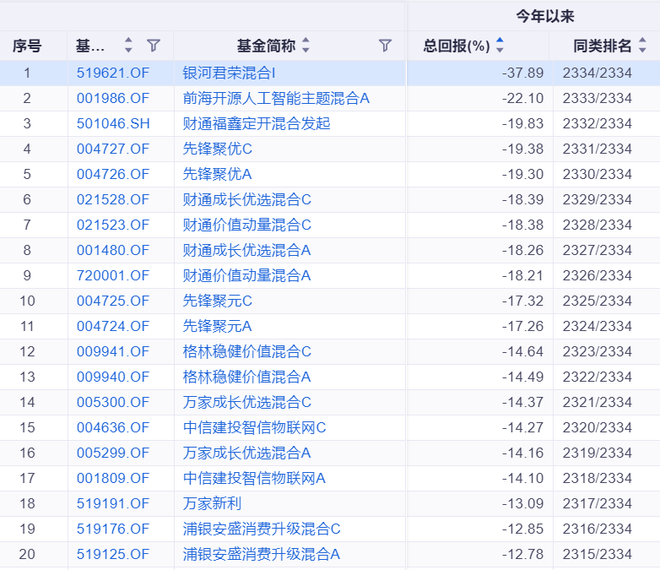This screenshot has width=660, height=570.
Task: Select the 财通成长优选混合C fund name
Action: click(247, 200)
